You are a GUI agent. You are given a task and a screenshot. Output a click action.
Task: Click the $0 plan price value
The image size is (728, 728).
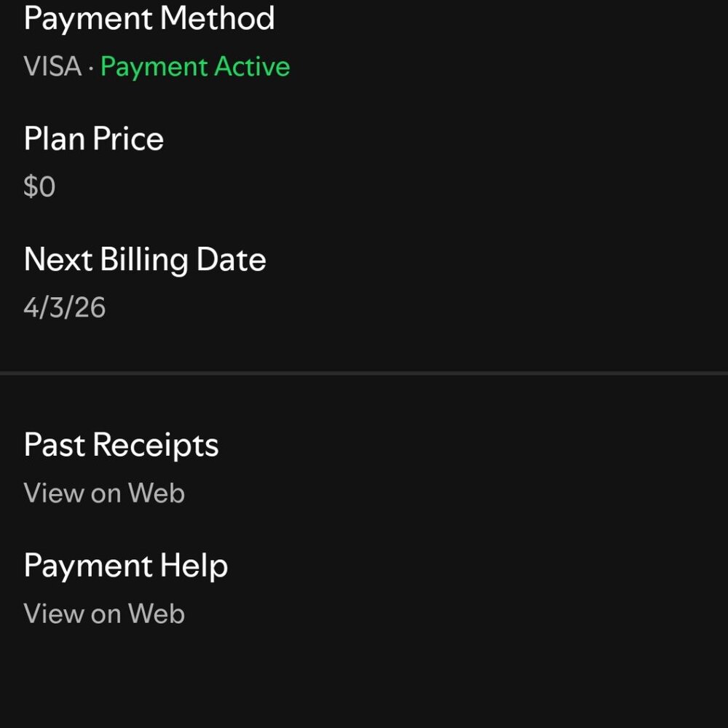coord(40,186)
